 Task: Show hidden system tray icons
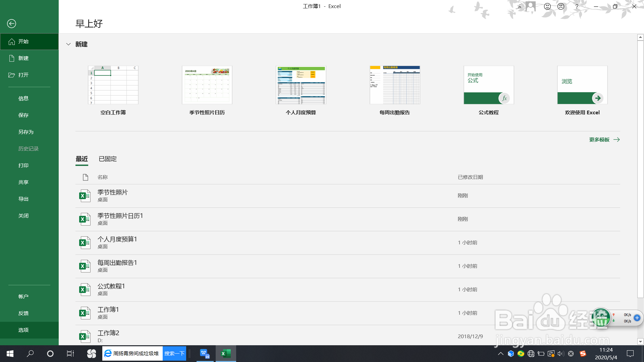(500, 354)
